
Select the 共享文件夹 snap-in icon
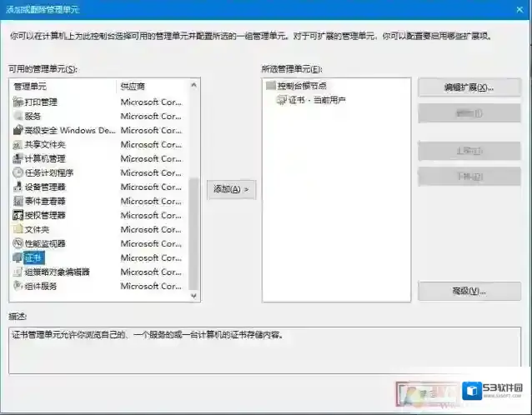18,144
